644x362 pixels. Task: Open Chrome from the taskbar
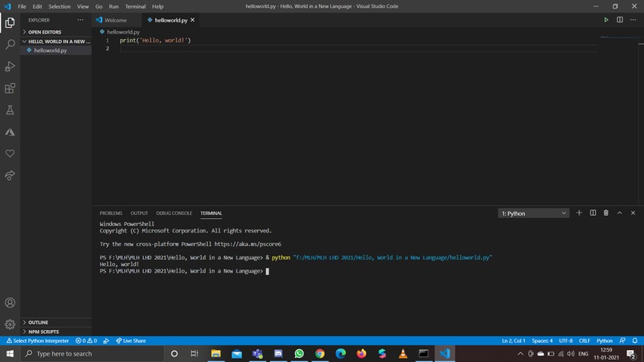[320, 353]
